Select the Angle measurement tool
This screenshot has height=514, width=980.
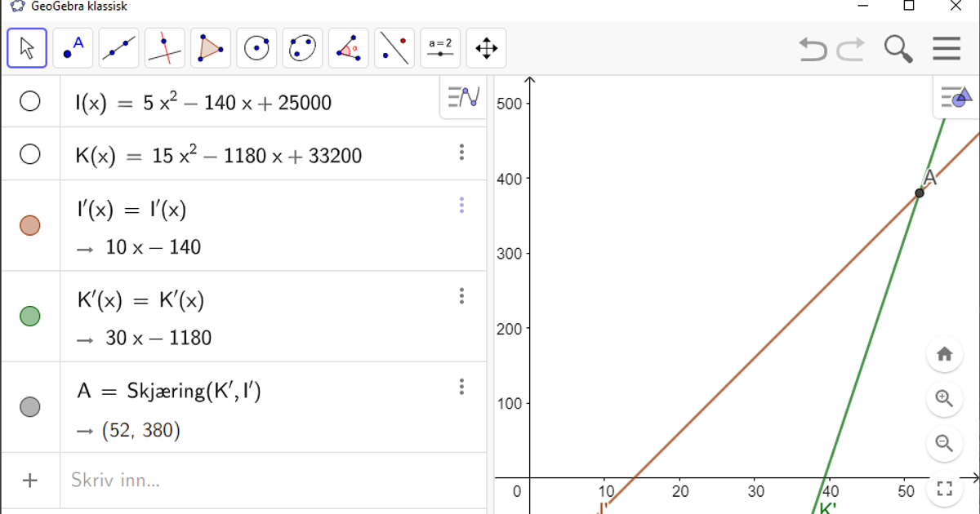[349, 48]
